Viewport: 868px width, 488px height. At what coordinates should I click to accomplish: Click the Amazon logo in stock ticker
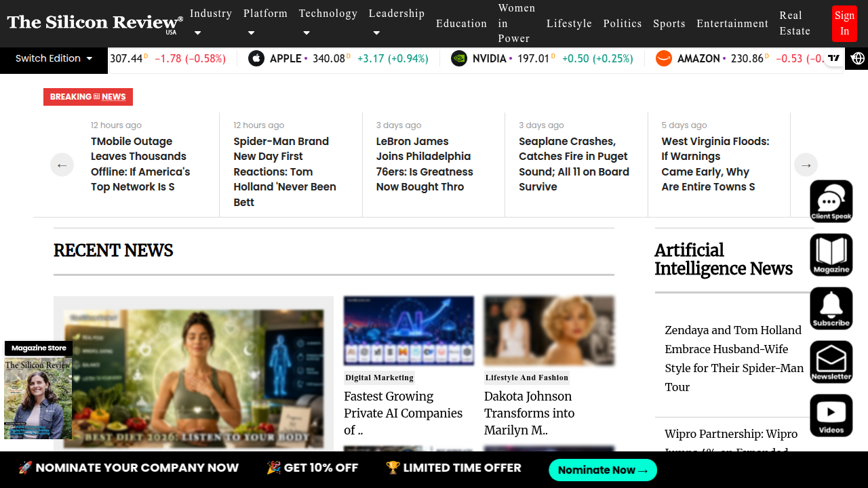[664, 58]
